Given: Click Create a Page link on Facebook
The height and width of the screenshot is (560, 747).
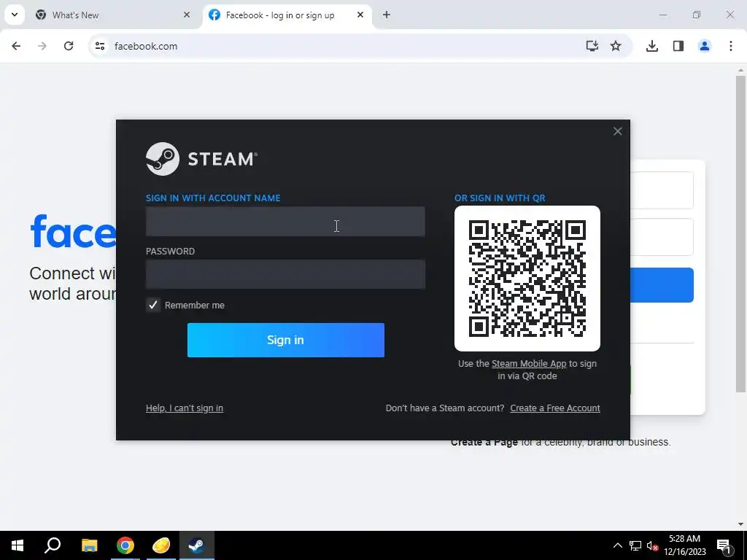Looking at the screenshot, I should 484,443.
